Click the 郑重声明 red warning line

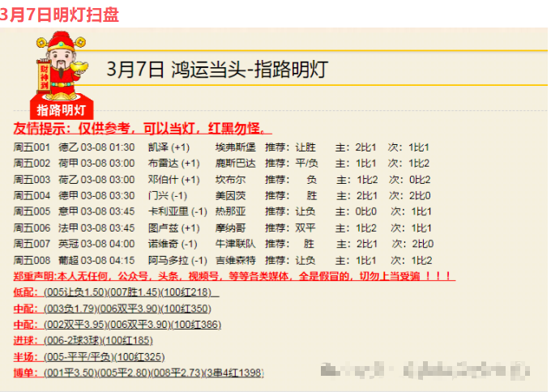233,276
